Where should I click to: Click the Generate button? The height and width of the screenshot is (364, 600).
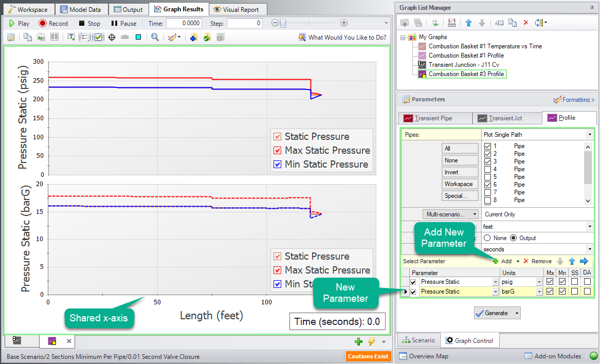pos(492,313)
